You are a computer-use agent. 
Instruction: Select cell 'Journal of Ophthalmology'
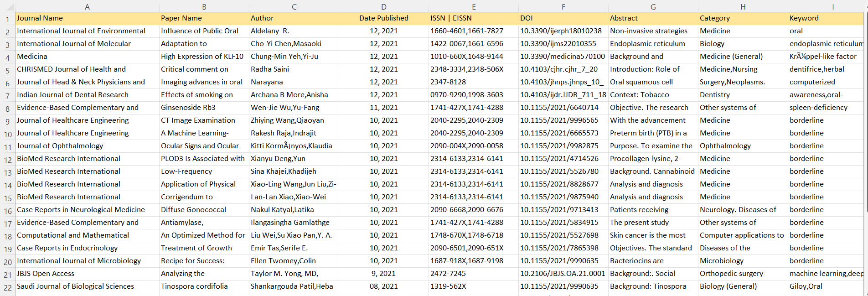pyautogui.click(x=87, y=146)
